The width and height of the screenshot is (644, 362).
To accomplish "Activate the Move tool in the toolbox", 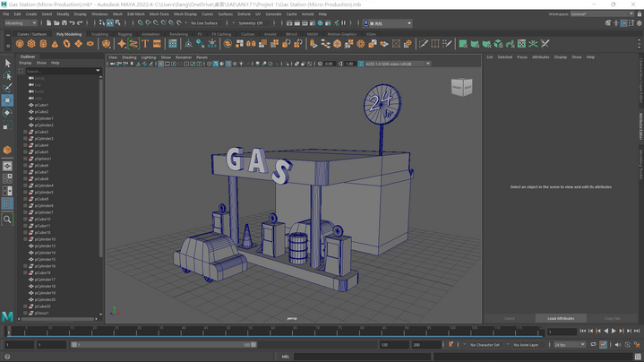I will [7, 100].
